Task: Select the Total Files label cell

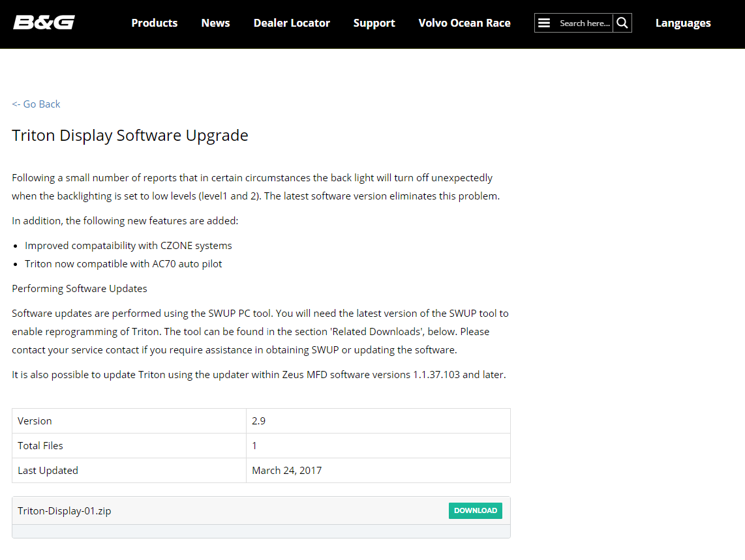Action: [x=129, y=445]
